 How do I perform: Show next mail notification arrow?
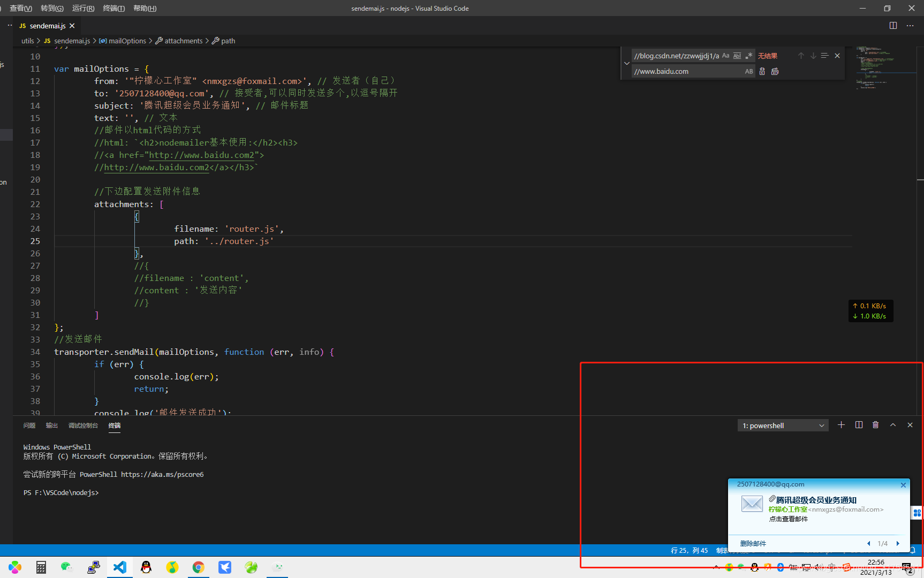point(898,544)
